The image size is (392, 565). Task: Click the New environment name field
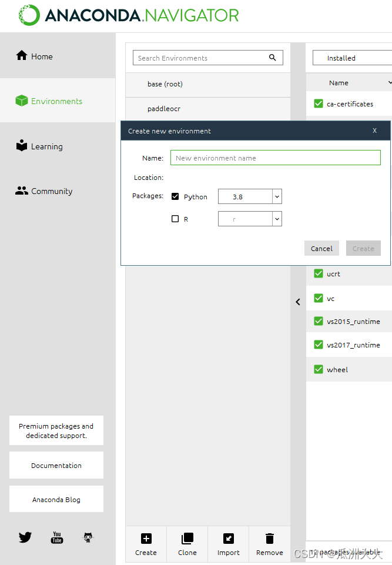pyautogui.click(x=276, y=158)
